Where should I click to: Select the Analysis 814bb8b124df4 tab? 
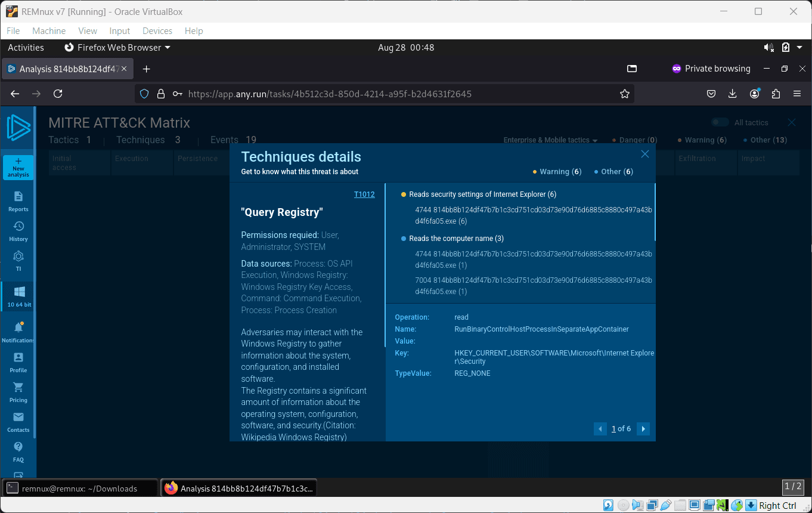(67, 69)
